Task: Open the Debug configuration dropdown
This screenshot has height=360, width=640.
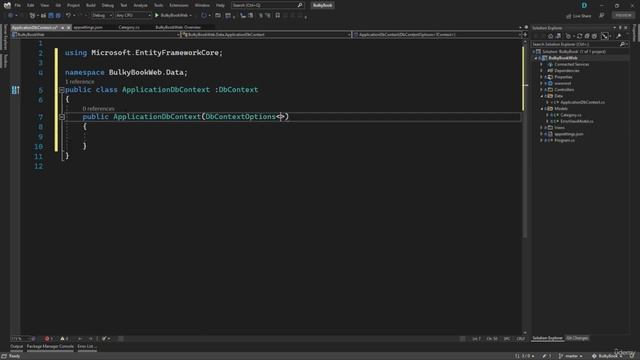Action: 102,15
